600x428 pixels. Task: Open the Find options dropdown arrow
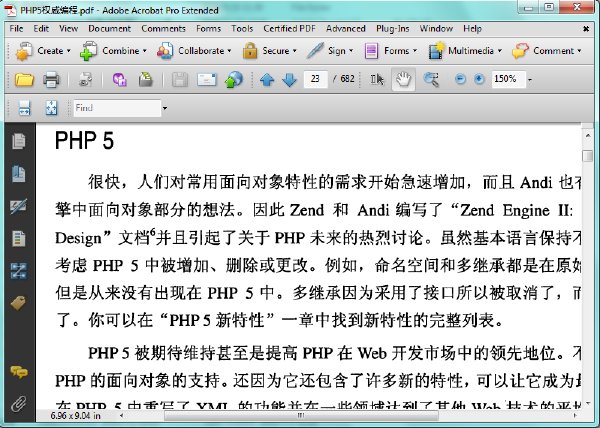[165, 108]
